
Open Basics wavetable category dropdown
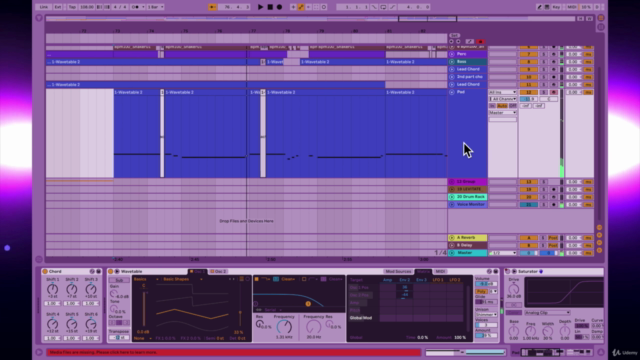[x=145, y=279]
